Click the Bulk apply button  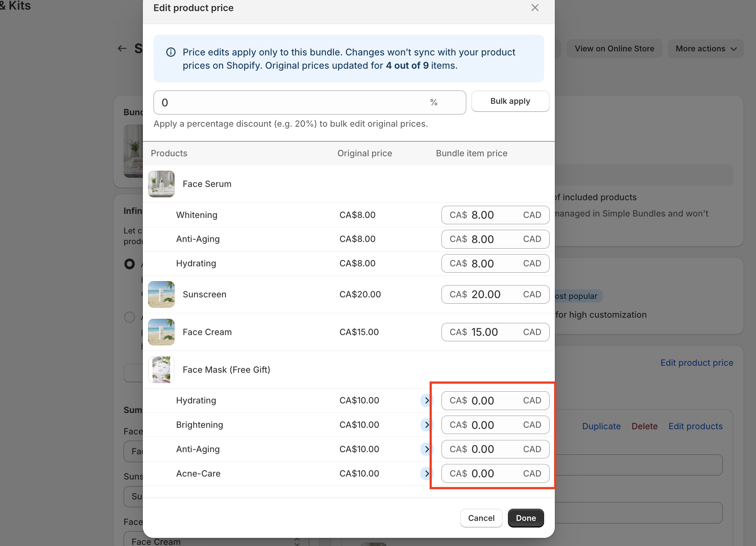[510, 101]
